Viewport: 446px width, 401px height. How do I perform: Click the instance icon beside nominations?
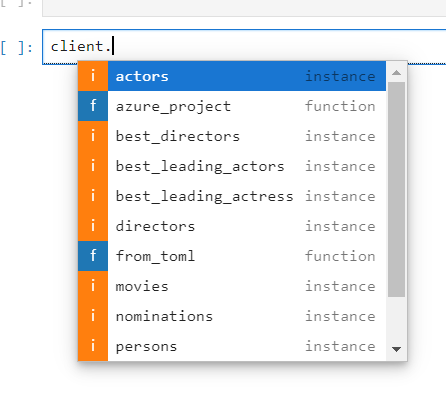click(93, 316)
